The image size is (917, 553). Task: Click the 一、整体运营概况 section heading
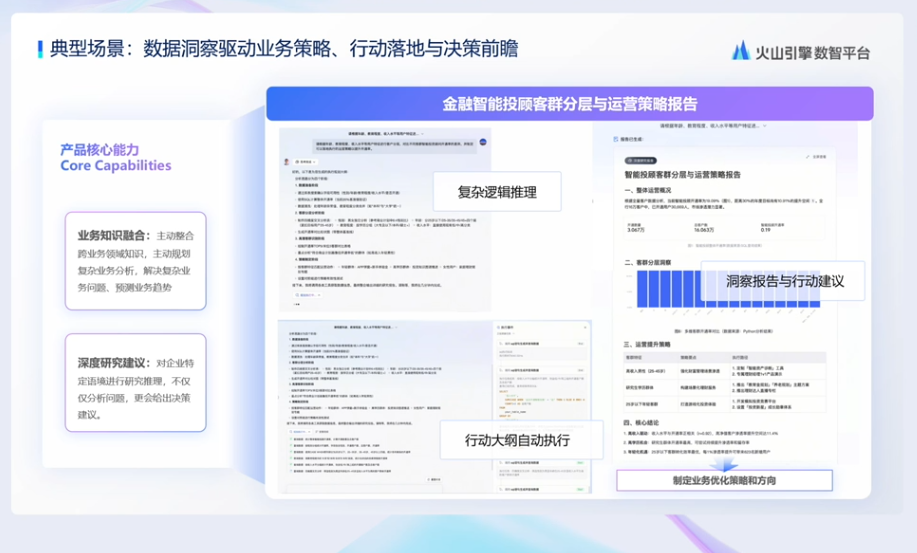click(648, 191)
